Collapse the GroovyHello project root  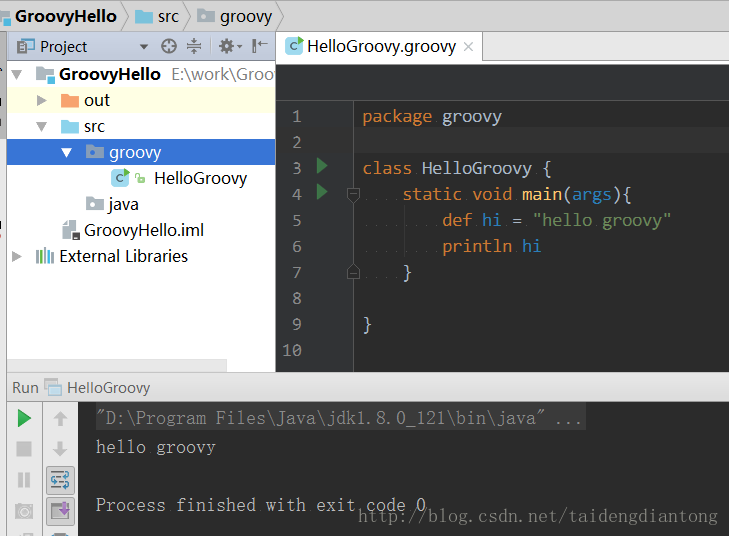point(17,74)
